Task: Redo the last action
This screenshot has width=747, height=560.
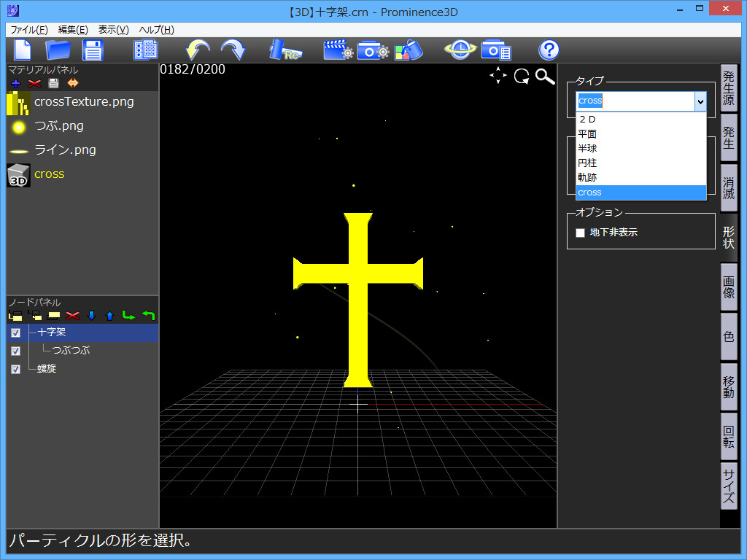Action: 233,50
